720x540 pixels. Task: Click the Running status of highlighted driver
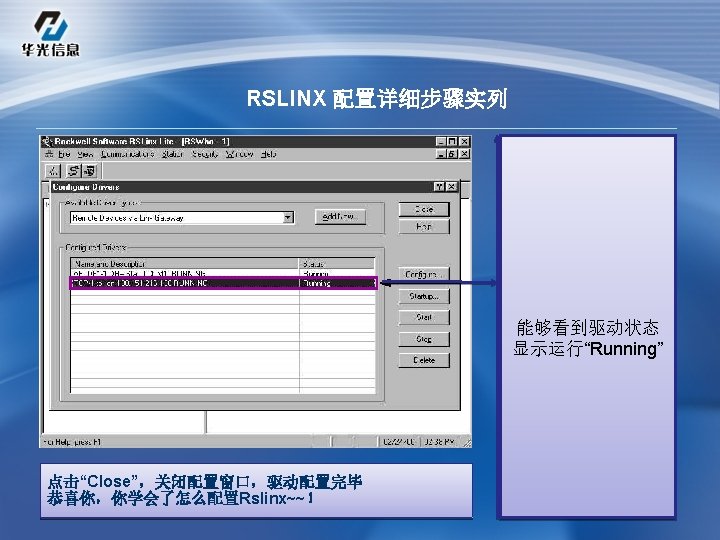pos(317,283)
